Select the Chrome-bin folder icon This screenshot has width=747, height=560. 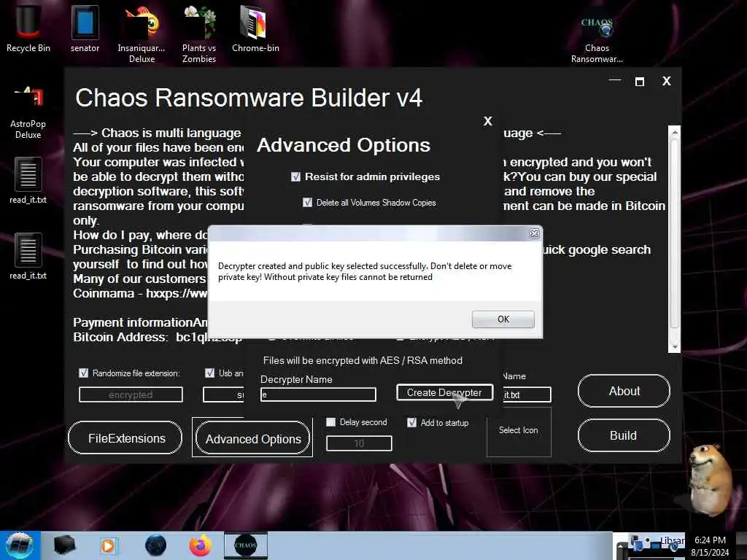[255, 28]
